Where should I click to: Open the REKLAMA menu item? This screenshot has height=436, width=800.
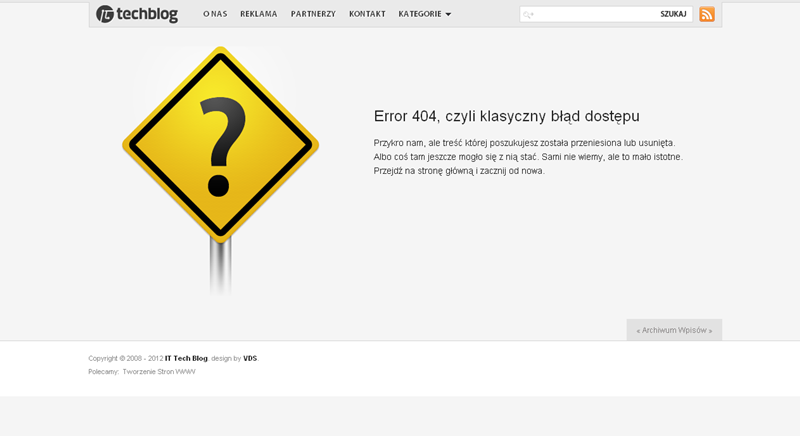258,14
